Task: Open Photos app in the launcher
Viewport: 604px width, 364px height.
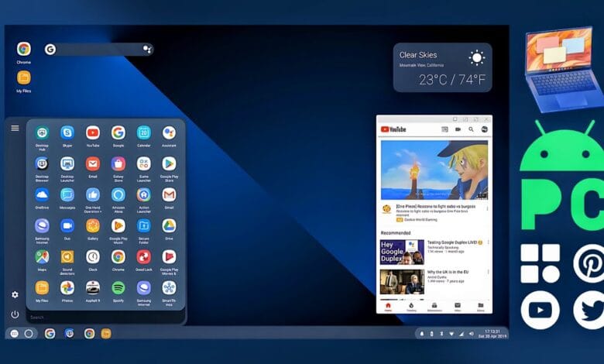Action: point(67,288)
